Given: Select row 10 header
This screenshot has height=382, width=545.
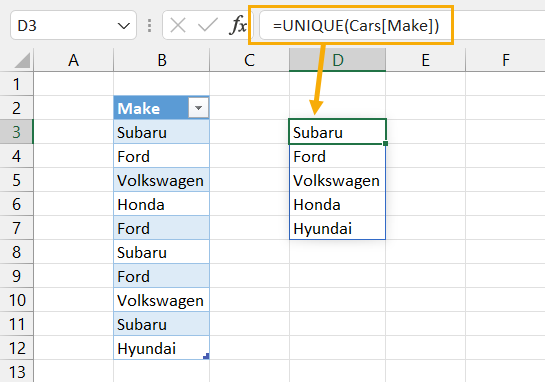Looking at the screenshot, I should [x=16, y=300].
